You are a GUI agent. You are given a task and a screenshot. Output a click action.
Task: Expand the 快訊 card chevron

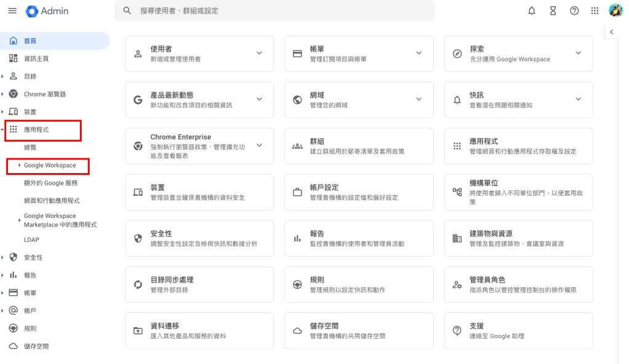click(578, 99)
